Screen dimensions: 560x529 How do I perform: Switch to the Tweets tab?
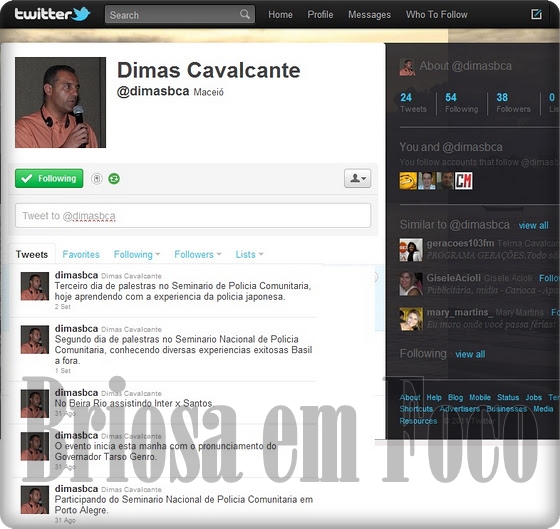(32, 254)
